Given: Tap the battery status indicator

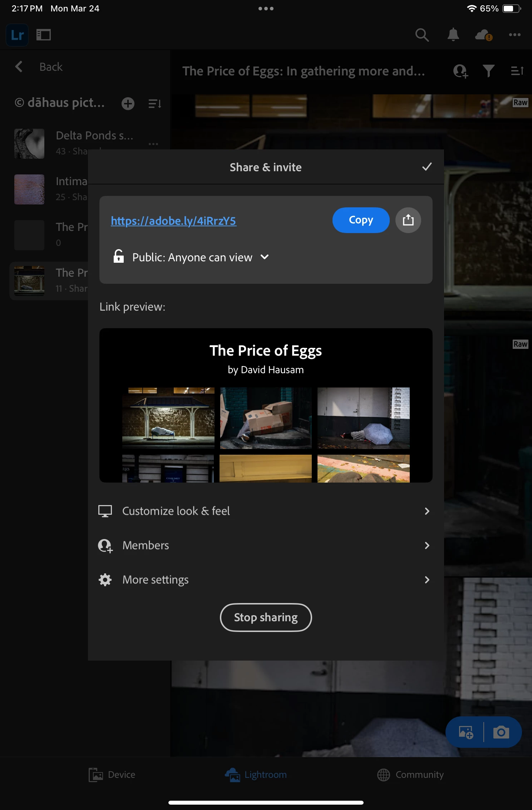Looking at the screenshot, I should [512, 9].
